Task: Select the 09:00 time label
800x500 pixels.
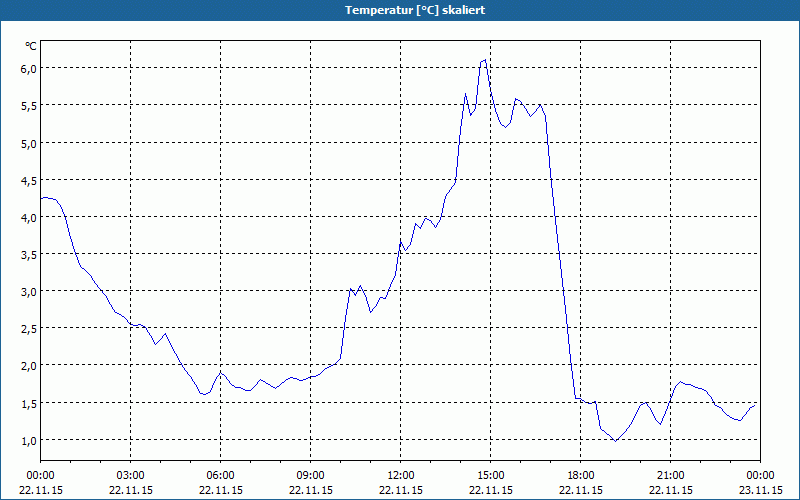Action: [311, 476]
